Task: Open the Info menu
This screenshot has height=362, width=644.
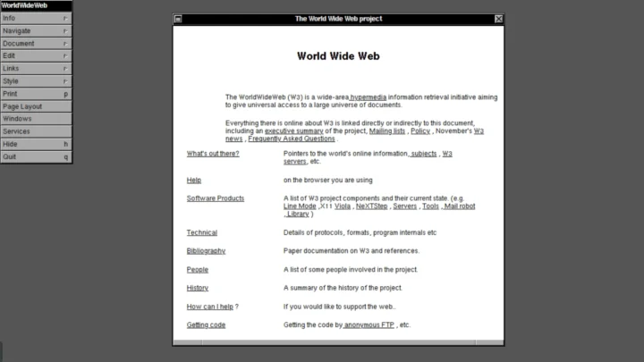Action: [x=36, y=18]
